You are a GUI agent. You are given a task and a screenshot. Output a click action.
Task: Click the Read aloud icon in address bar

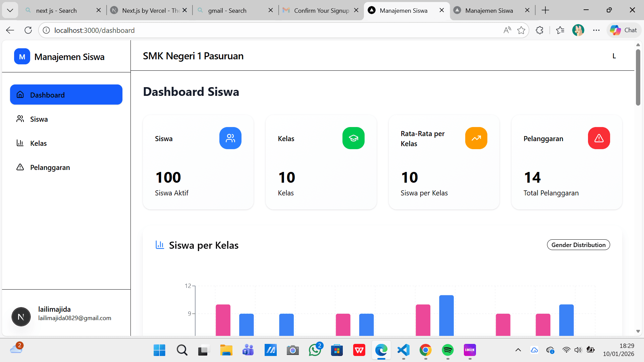[x=507, y=30]
